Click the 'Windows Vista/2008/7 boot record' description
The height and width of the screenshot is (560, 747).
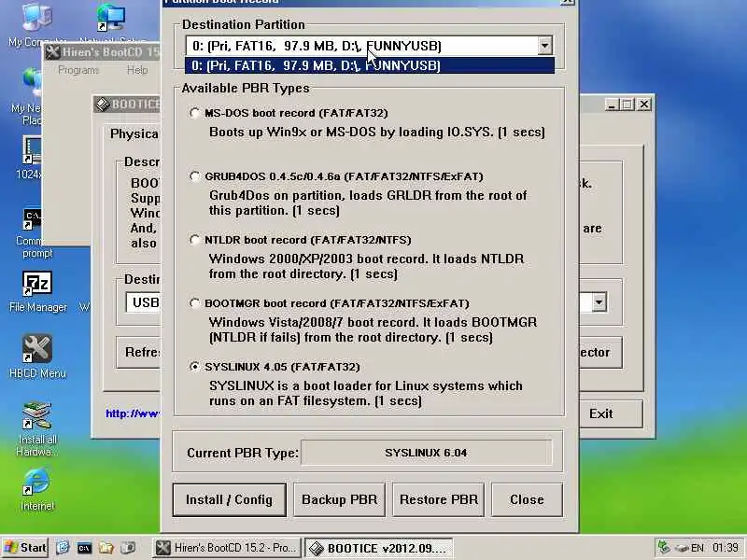(373, 329)
